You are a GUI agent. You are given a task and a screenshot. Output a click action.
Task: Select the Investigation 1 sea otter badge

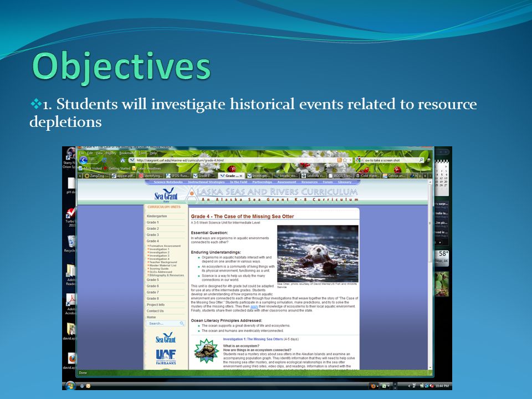tap(206, 350)
